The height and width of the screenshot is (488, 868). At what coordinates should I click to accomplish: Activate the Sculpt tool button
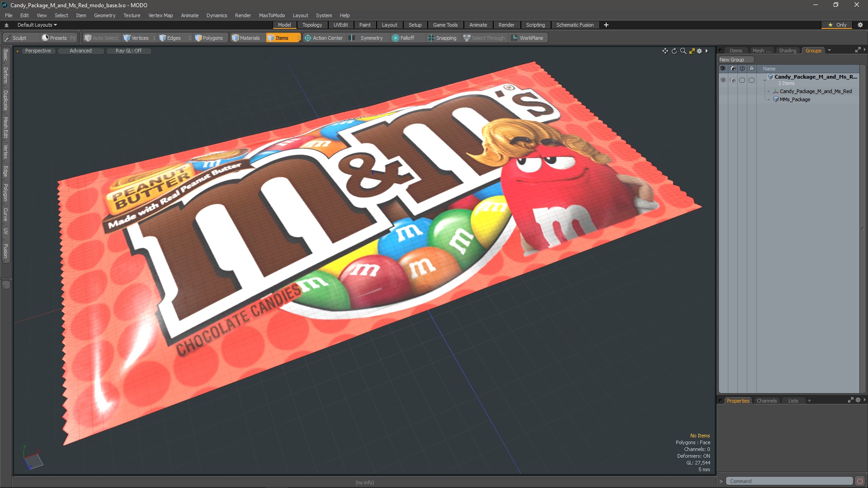point(20,38)
